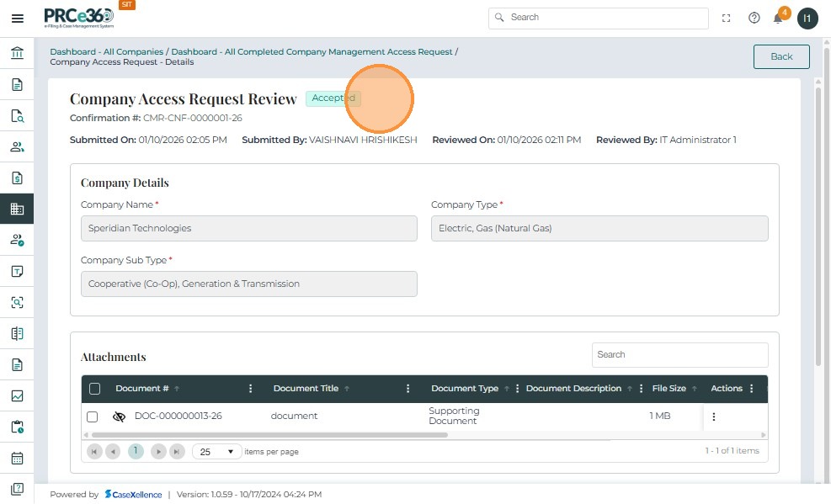Screen dimensions: 831x504
Task: Toggle fullscreen mode icon
Action: (x=726, y=18)
